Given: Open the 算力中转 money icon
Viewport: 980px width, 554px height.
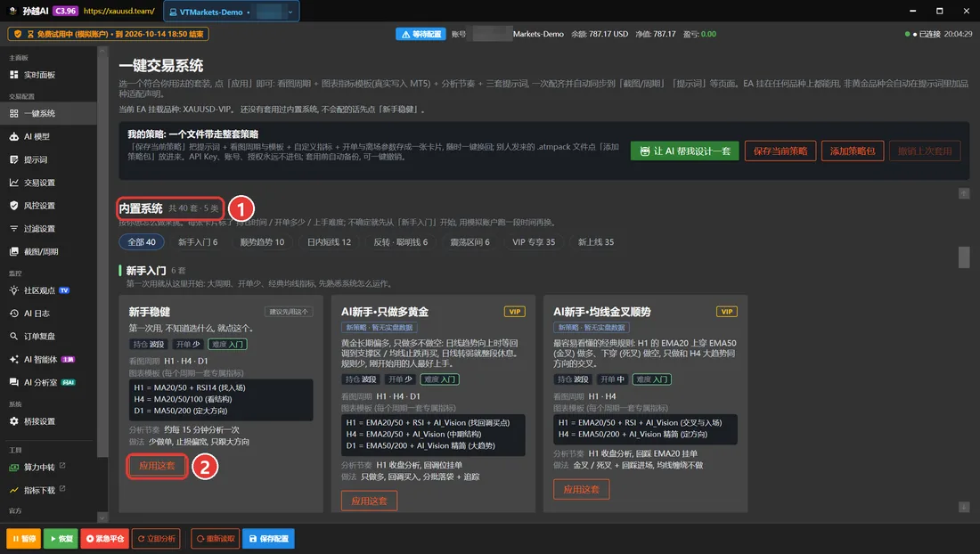Looking at the screenshot, I should pyautogui.click(x=13, y=468).
